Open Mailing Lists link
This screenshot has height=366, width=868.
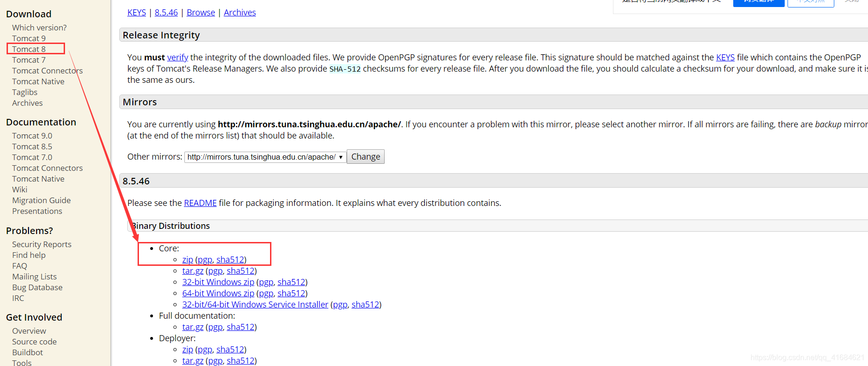[x=35, y=277]
